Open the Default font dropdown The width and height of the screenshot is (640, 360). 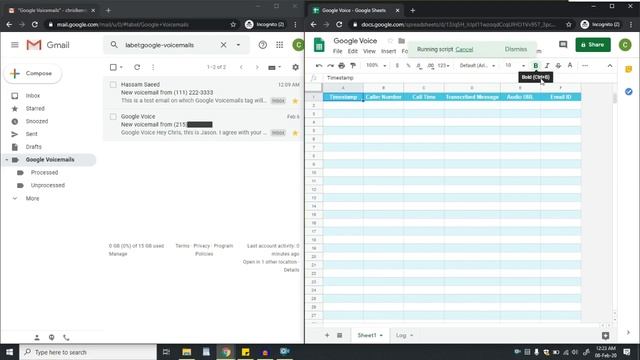477,66
